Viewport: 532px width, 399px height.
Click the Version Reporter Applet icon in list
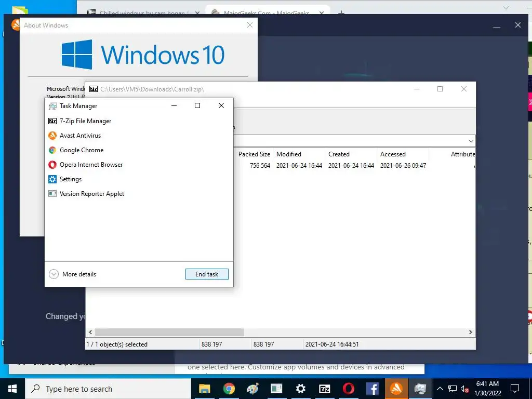[52, 194]
